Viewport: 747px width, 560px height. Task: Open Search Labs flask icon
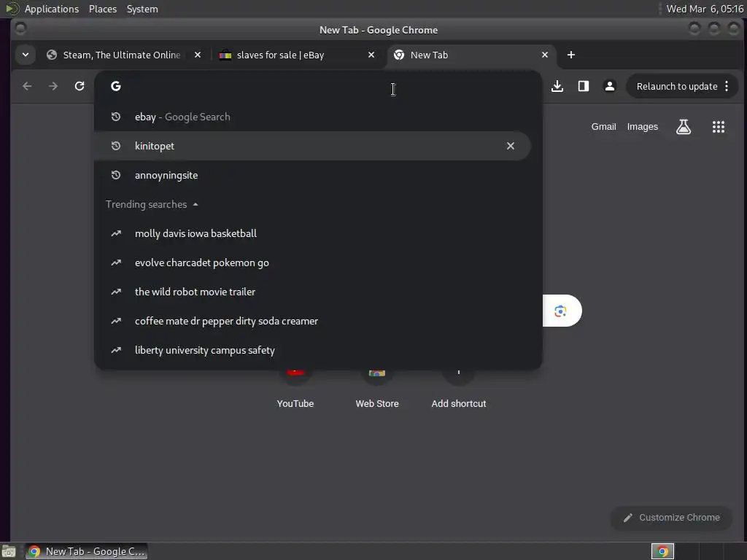coord(684,127)
